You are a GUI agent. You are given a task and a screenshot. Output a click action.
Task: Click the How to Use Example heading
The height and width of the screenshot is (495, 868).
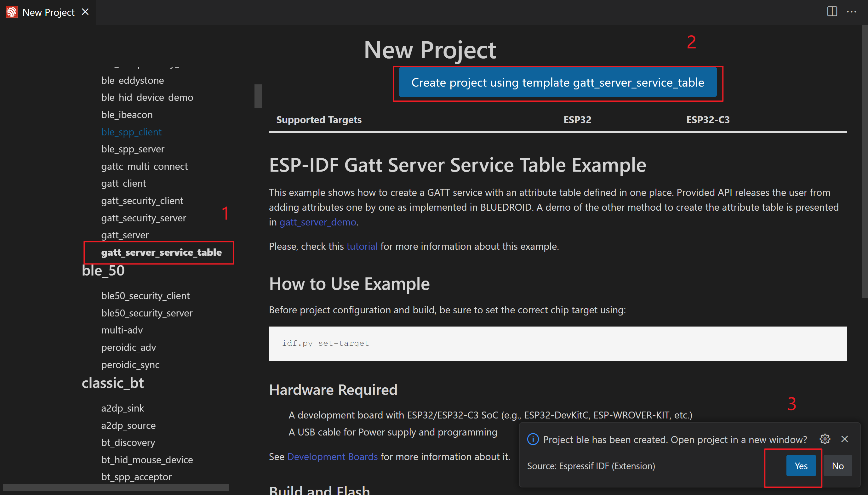coord(349,284)
